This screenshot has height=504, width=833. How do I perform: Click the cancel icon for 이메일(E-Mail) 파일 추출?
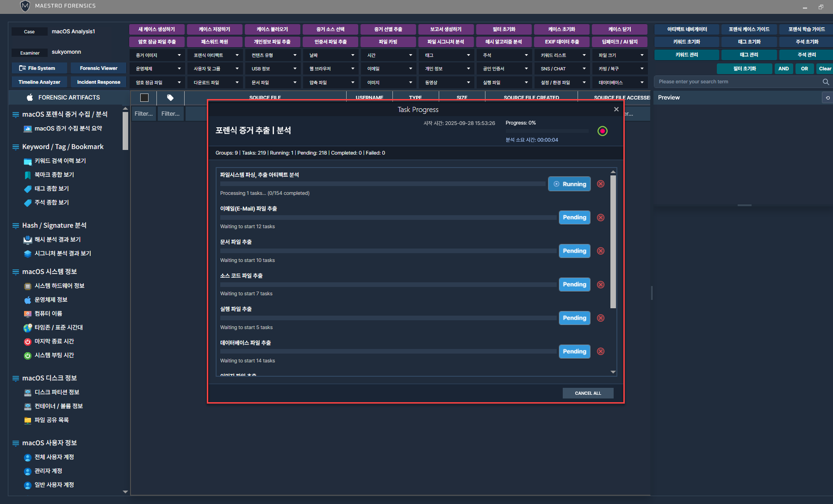pyautogui.click(x=601, y=218)
